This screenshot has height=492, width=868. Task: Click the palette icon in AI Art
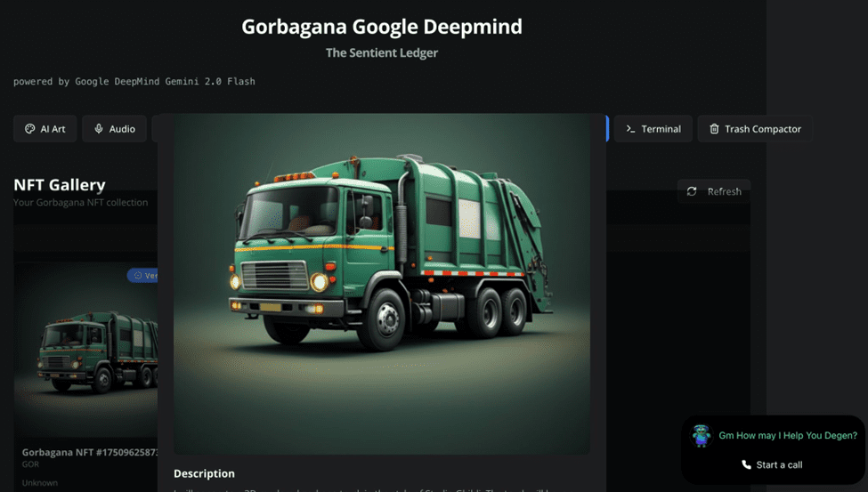30,129
